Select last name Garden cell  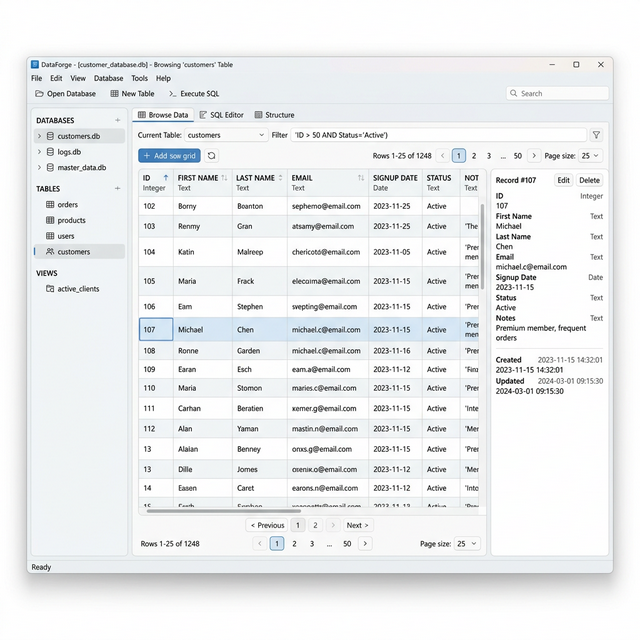(x=260, y=351)
